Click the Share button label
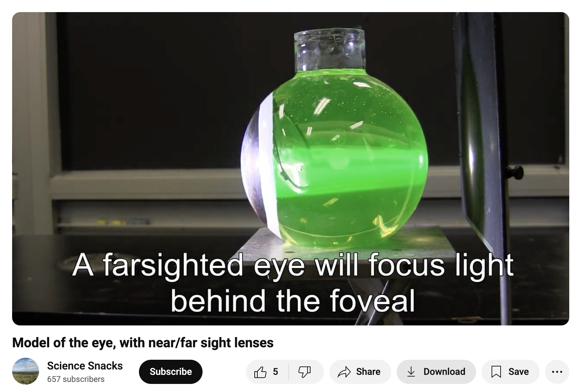This screenshot has width=578, height=392. 368,372
